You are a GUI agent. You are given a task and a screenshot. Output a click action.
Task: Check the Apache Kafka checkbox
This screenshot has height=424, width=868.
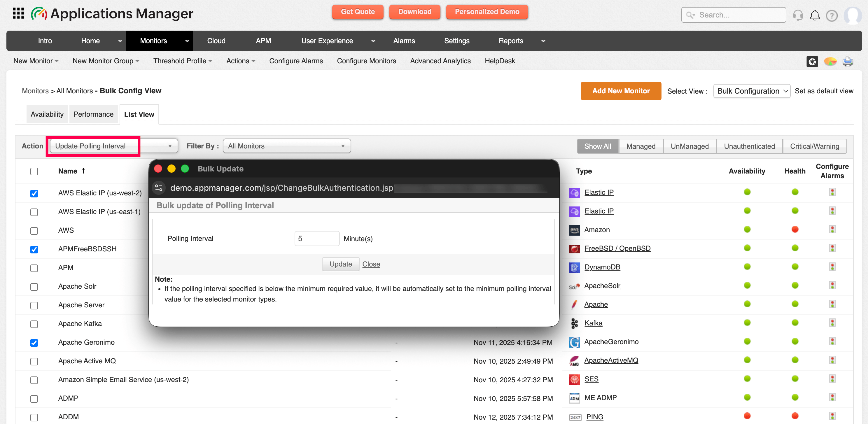click(34, 324)
